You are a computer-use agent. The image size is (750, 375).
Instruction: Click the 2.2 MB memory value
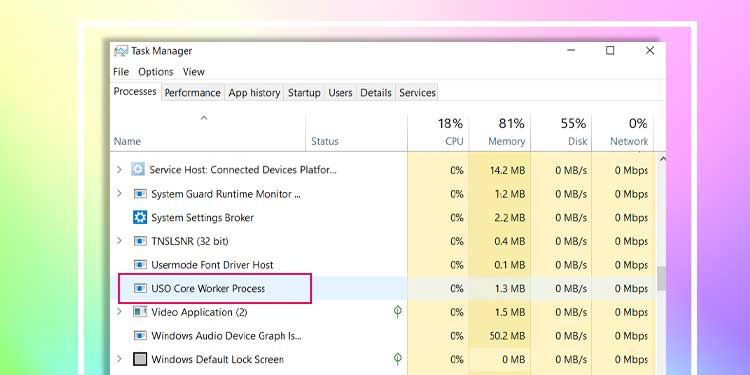[x=510, y=218]
